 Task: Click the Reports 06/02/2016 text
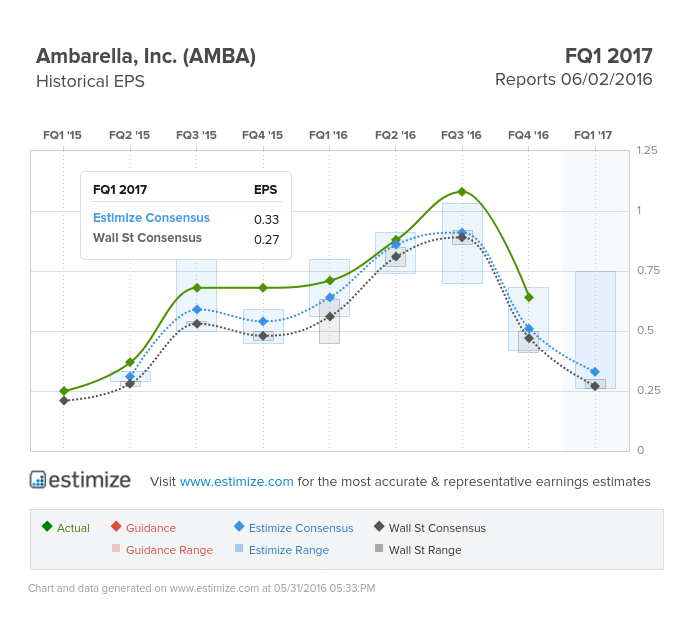574,80
